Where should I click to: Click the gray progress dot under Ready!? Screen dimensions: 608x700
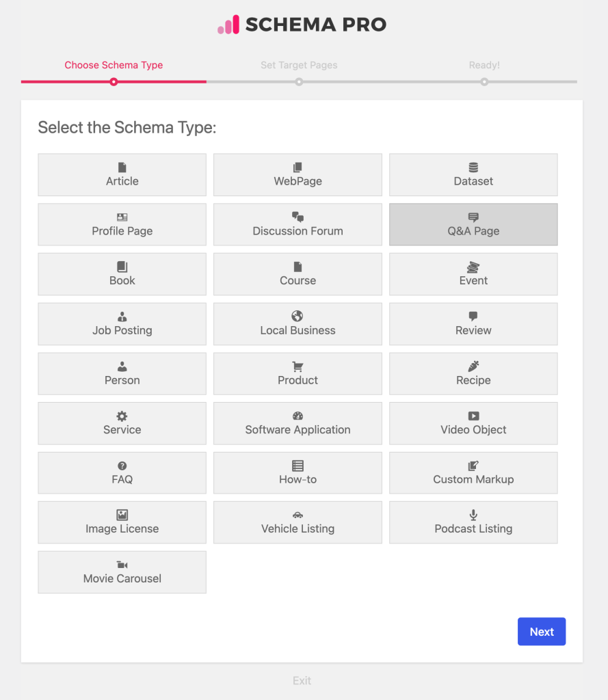[x=484, y=82]
